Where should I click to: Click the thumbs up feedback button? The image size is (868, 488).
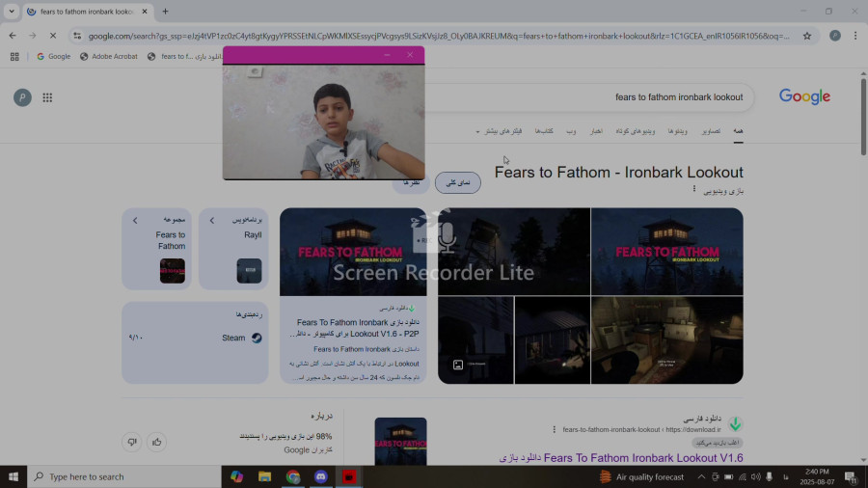coord(156,442)
